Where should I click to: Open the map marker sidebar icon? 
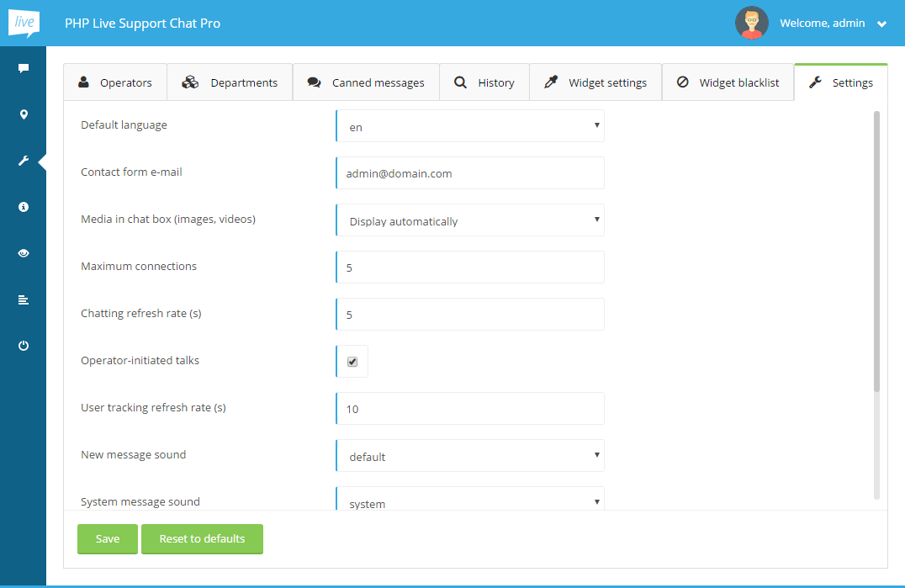[24, 114]
